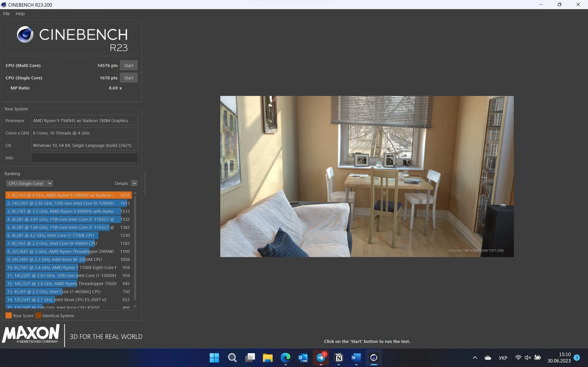Click the rendered room preview image
The width and height of the screenshot is (588, 367).
367,176
